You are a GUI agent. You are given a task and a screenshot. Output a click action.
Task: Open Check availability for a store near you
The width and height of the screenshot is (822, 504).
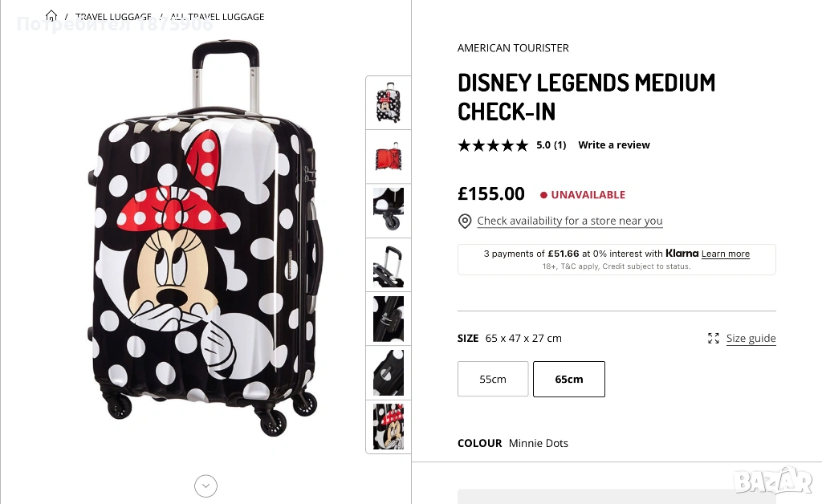tap(570, 221)
